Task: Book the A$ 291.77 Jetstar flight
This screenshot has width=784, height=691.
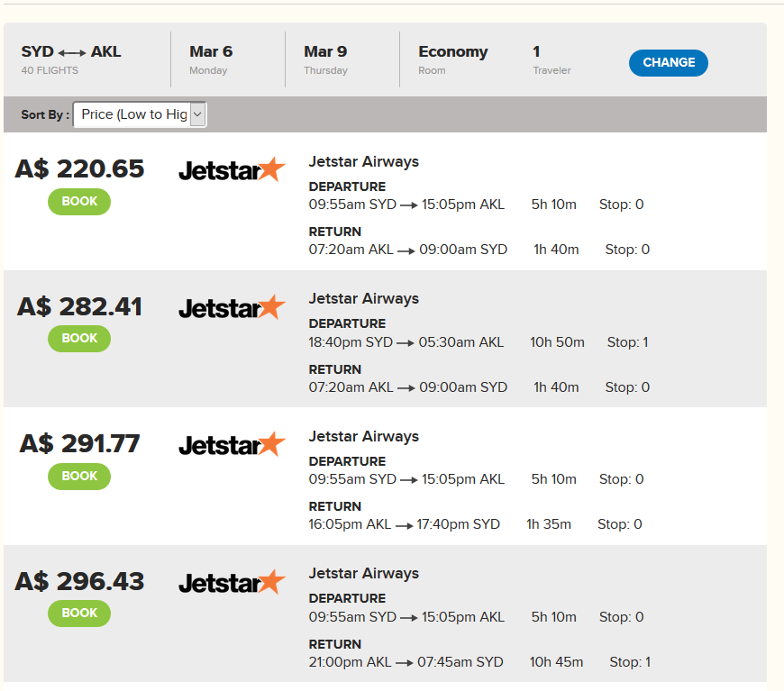Action: click(79, 476)
